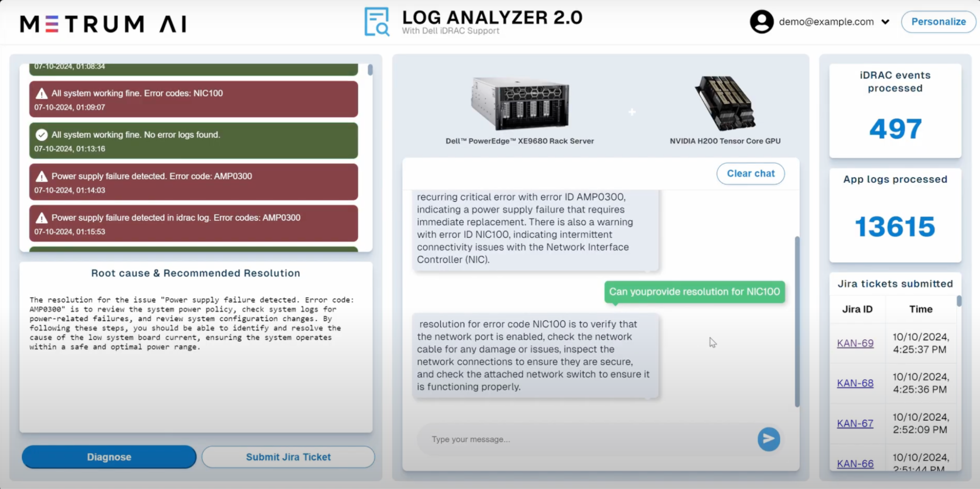
Task: Click the demo@example.com account label
Action: 826,22
